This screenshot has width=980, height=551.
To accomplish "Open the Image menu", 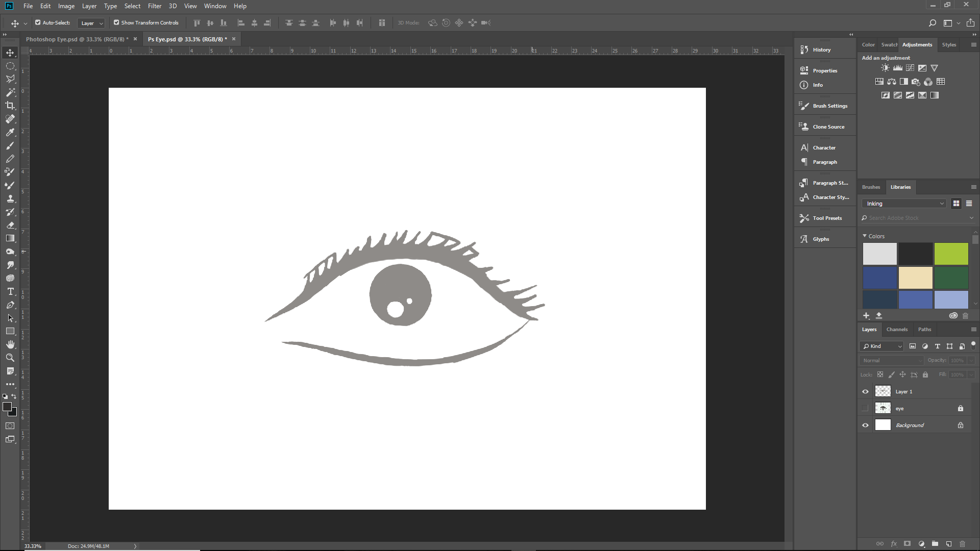I will [66, 6].
